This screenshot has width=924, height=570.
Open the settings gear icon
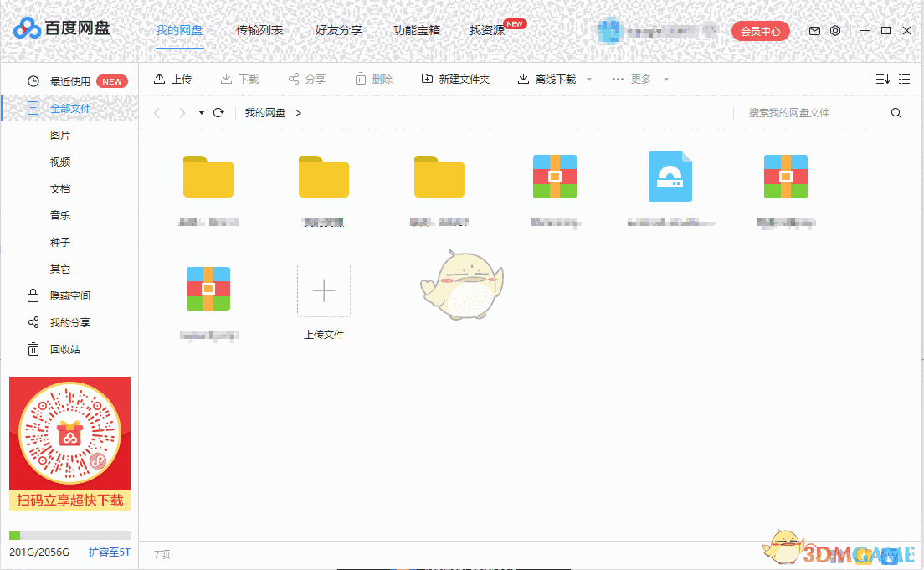click(x=835, y=30)
